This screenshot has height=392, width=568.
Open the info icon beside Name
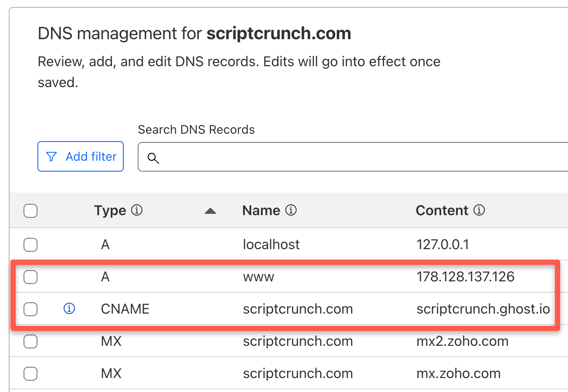tap(291, 211)
